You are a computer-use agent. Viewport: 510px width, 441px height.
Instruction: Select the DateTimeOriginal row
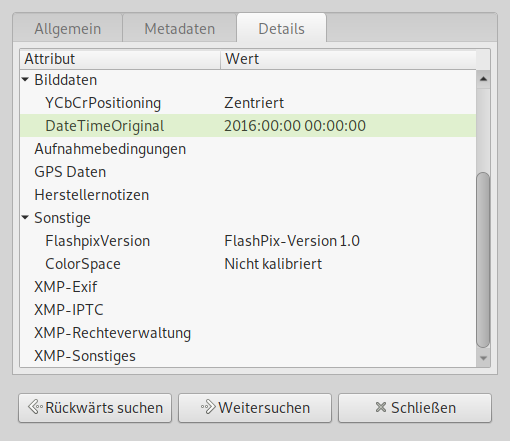coord(248,126)
